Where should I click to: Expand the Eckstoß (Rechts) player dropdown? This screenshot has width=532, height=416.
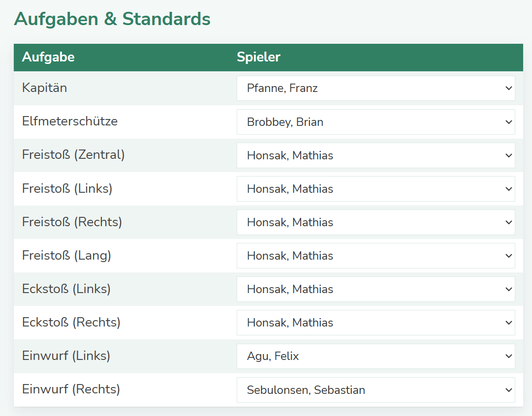click(376, 323)
